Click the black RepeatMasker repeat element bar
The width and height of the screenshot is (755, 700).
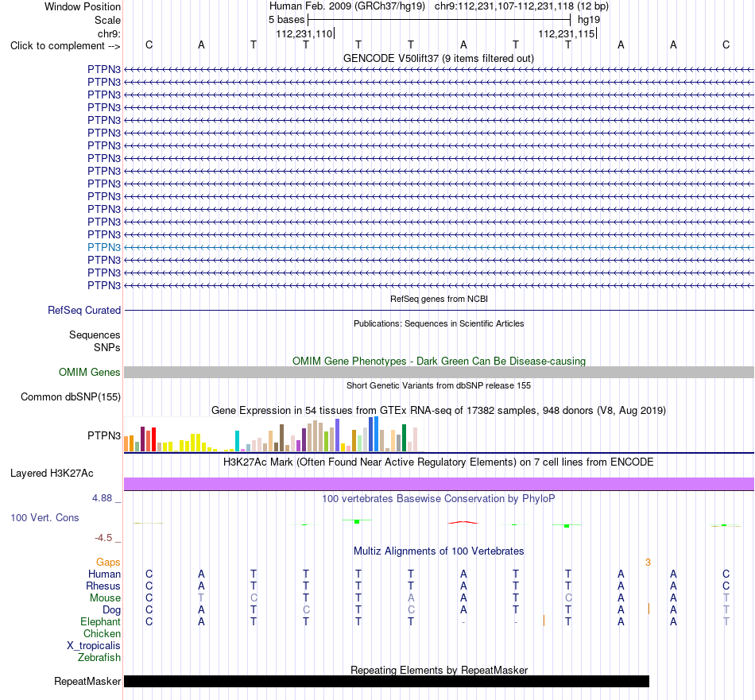pyautogui.click(x=387, y=681)
